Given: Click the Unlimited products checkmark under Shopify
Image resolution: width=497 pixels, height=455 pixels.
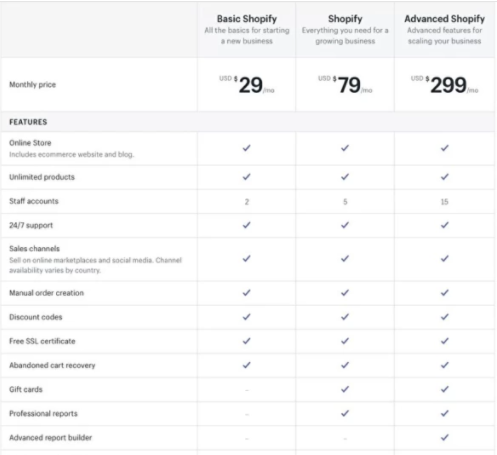Looking at the screenshot, I should pos(345,177).
